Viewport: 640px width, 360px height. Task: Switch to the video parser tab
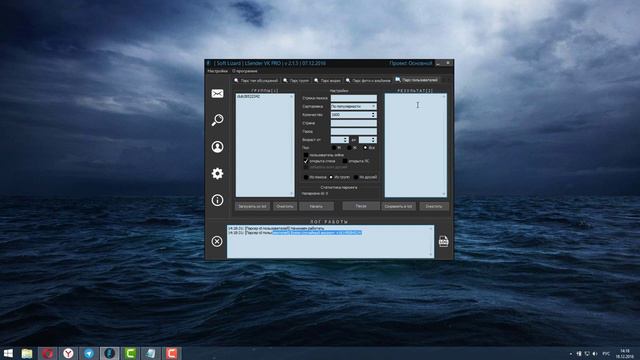click(x=327, y=80)
